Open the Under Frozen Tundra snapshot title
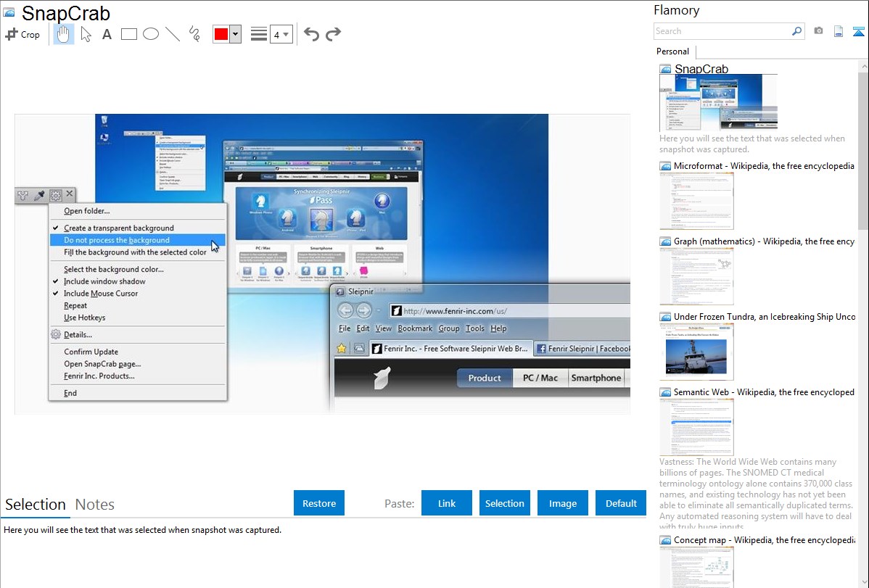869x588 pixels. pyautogui.click(x=765, y=316)
